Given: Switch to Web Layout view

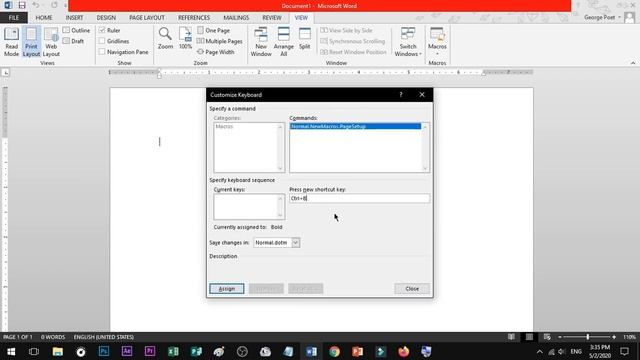Looking at the screenshot, I should click(51, 42).
